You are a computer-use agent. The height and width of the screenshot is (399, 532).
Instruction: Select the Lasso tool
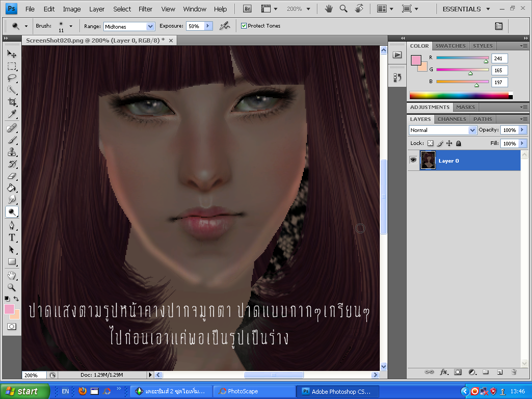coord(12,78)
